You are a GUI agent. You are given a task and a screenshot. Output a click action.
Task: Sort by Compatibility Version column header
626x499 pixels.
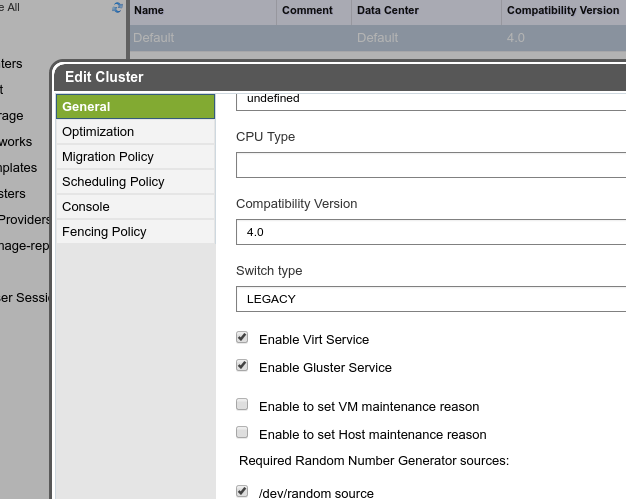(x=563, y=11)
